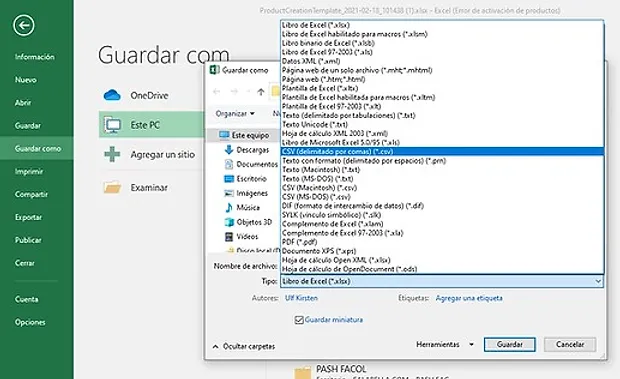Click the PASH FACOL folder icon
620x379 pixels.
tap(302, 373)
